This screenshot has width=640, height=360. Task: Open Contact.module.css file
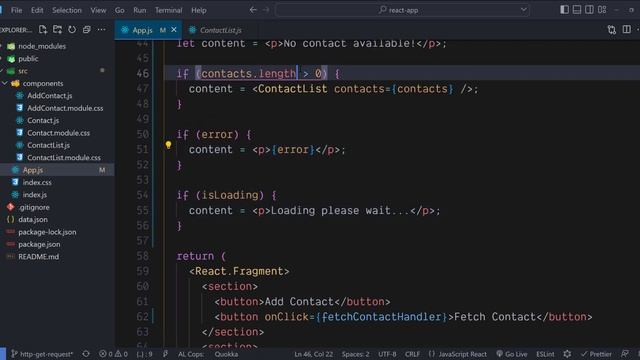(x=58, y=133)
